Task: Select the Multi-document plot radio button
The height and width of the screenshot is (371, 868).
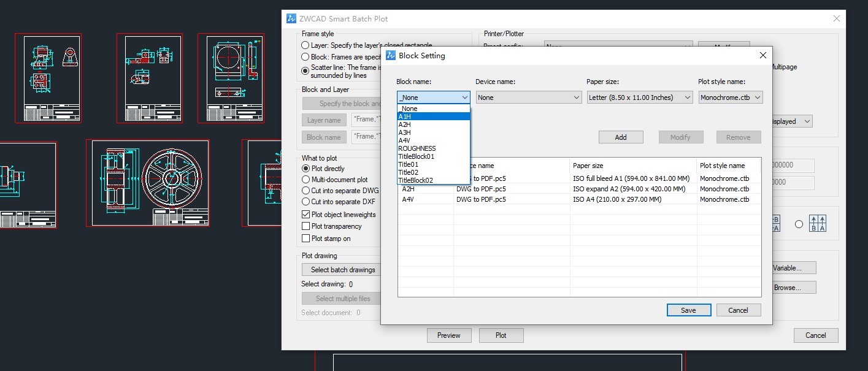Action: coord(306,180)
